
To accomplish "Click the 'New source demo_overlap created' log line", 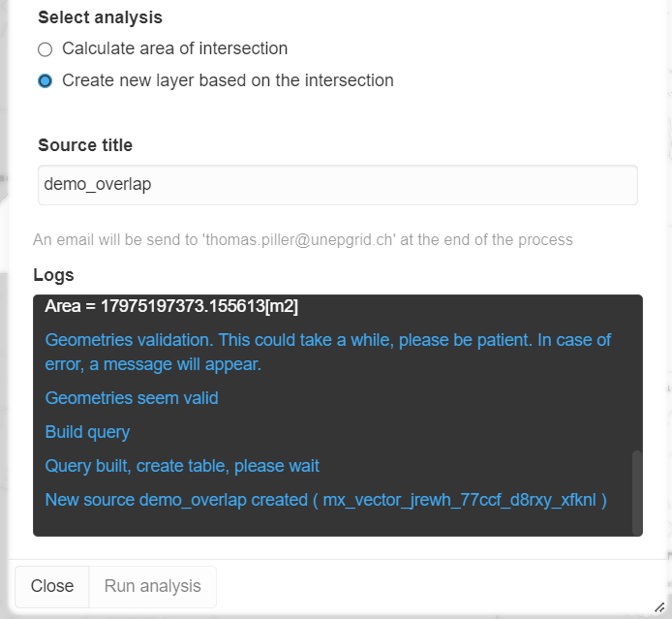I will pyautogui.click(x=325, y=500).
